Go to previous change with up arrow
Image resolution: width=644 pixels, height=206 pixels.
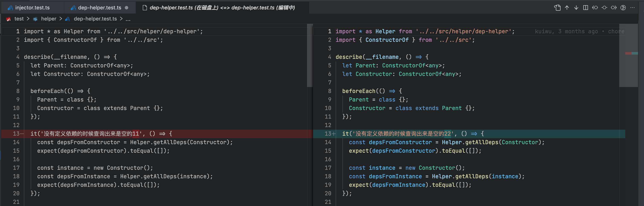pos(567,8)
